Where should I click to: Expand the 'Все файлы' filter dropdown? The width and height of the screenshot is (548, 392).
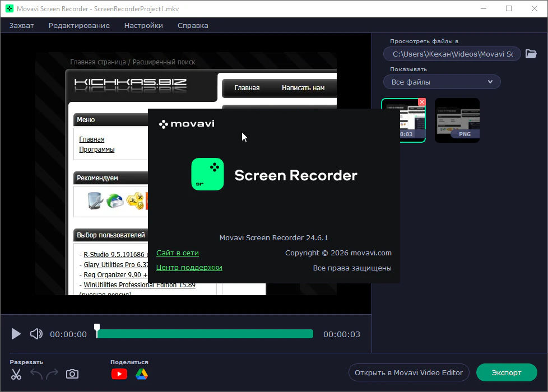(442, 82)
